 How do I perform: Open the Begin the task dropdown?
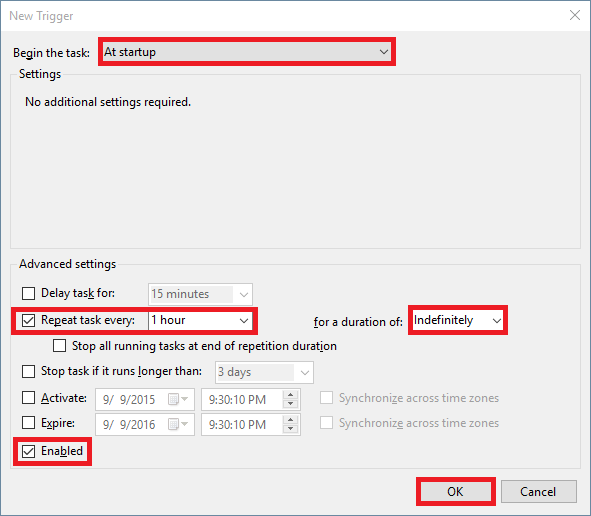(247, 52)
